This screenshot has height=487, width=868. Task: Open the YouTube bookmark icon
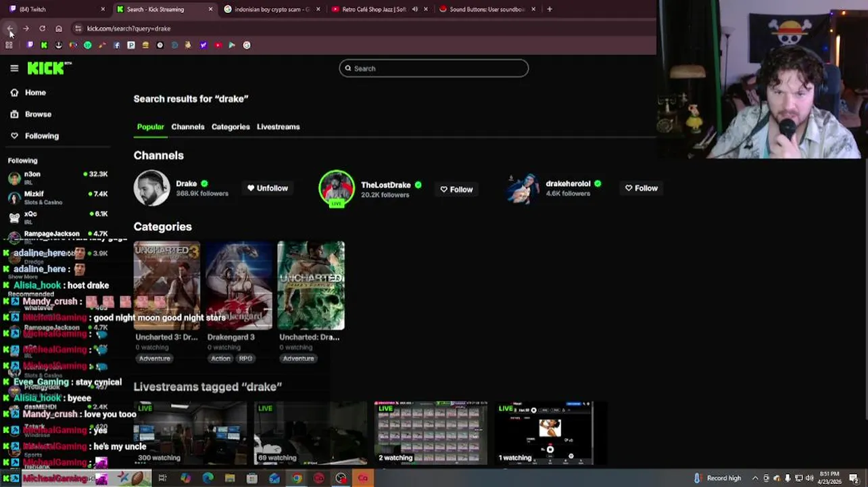pyautogui.click(x=218, y=45)
